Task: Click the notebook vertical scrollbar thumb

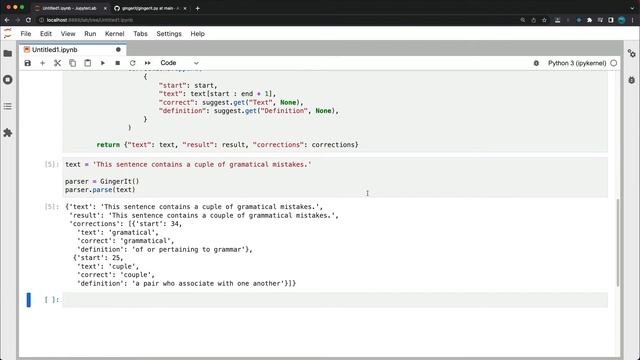Action: 618,243
